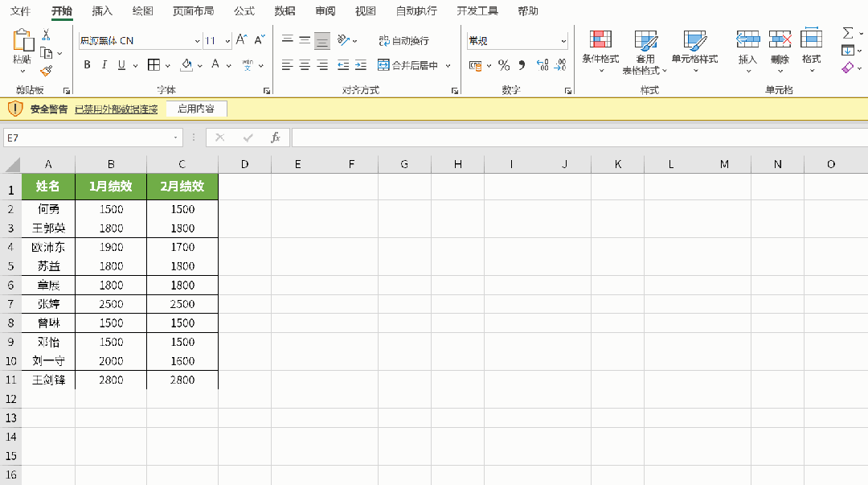This screenshot has height=485, width=868.
Task: Open the insert function fx dialog
Action: (275, 138)
